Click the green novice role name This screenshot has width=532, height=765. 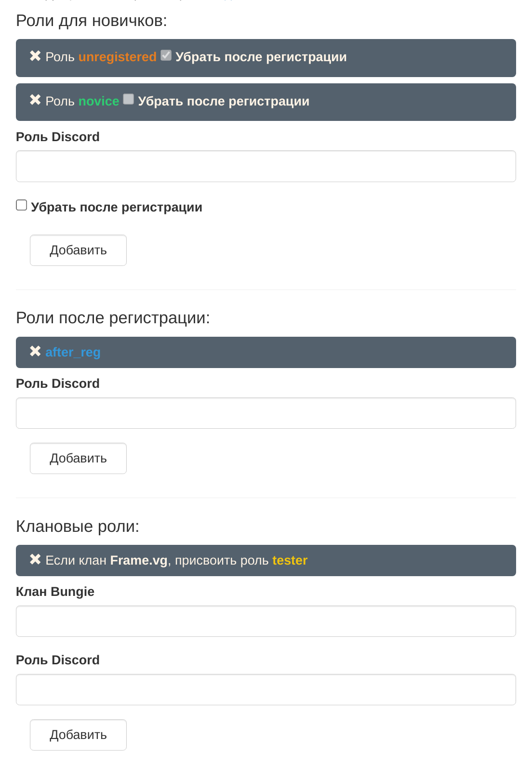pyautogui.click(x=99, y=101)
